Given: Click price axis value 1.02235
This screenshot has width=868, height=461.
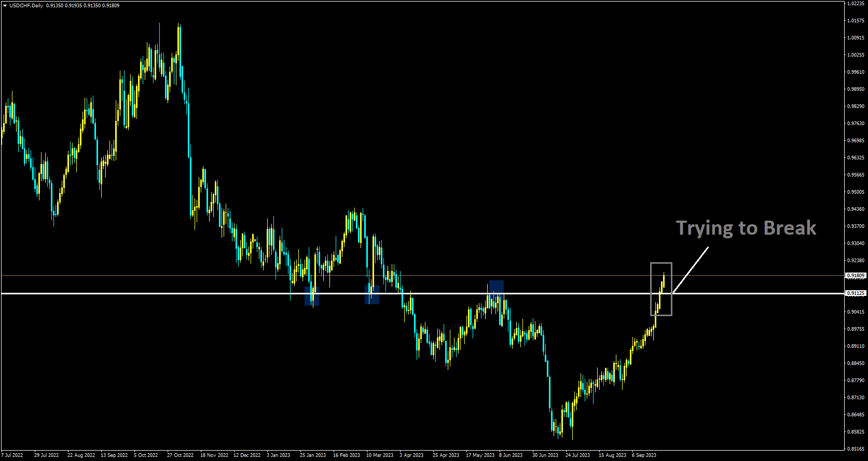Looking at the screenshot, I should [856, 4].
